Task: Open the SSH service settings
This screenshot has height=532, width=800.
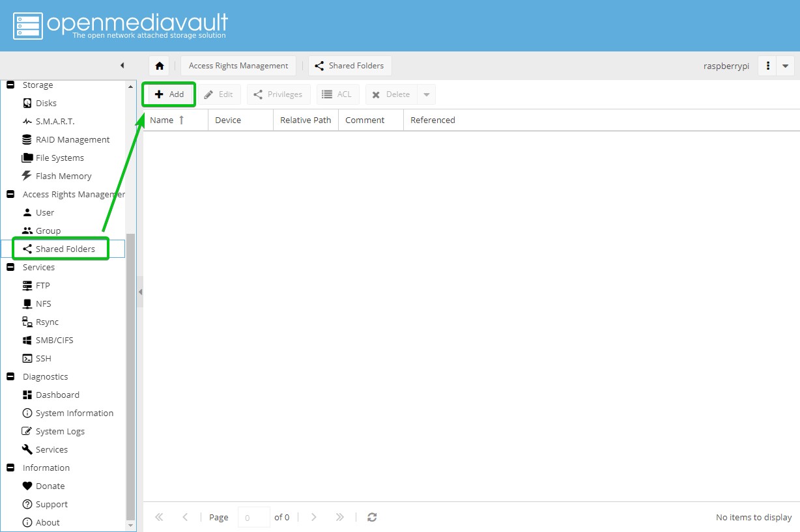Action: coord(43,358)
